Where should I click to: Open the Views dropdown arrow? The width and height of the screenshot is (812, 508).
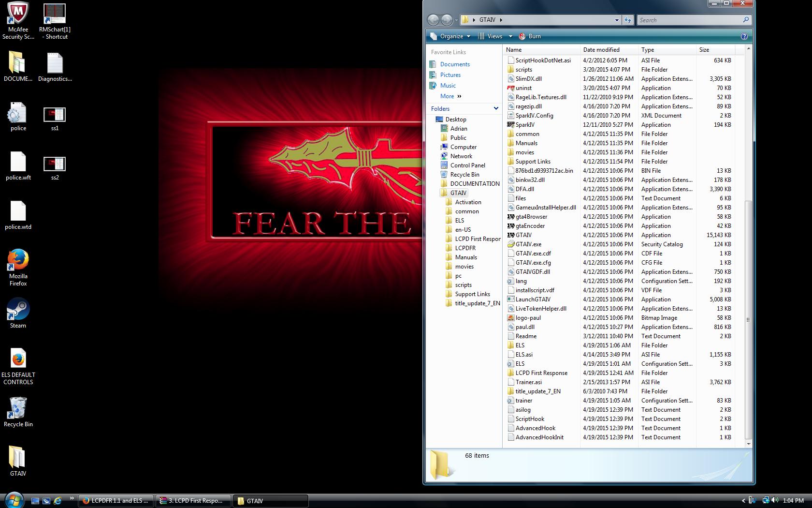510,36
